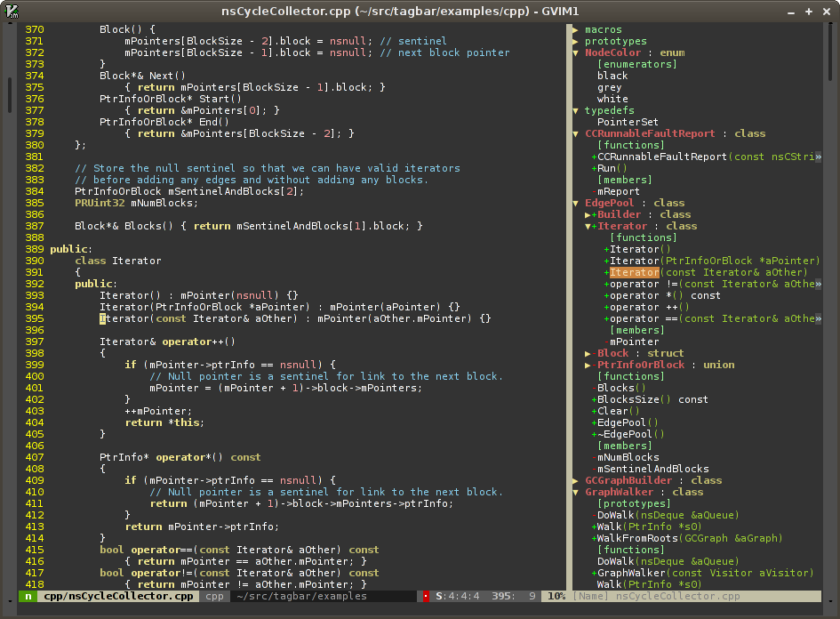
Task: Expand the Builder class node
Action: click(588, 214)
